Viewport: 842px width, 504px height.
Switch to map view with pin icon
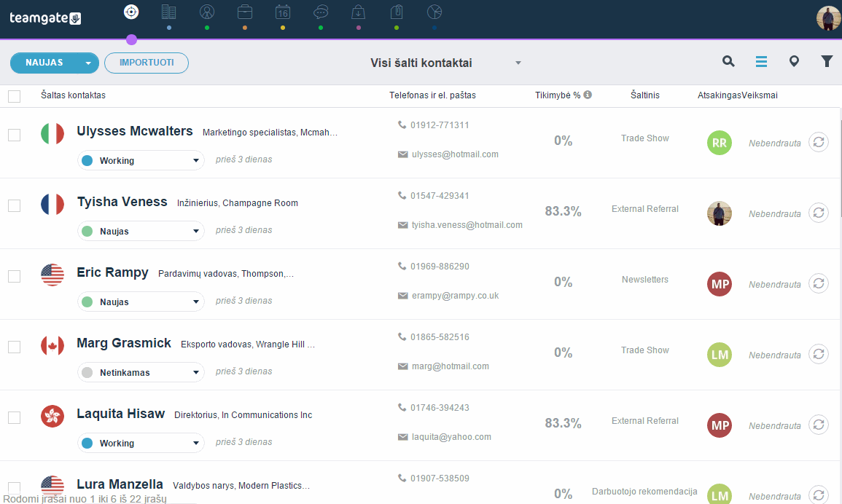(794, 61)
